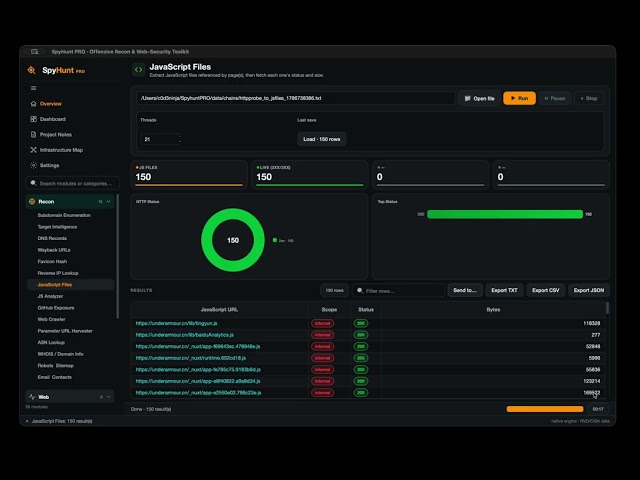Click the orange Run button
Image resolution: width=640 pixels, height=480 pixels.
[x=519, y=98]
